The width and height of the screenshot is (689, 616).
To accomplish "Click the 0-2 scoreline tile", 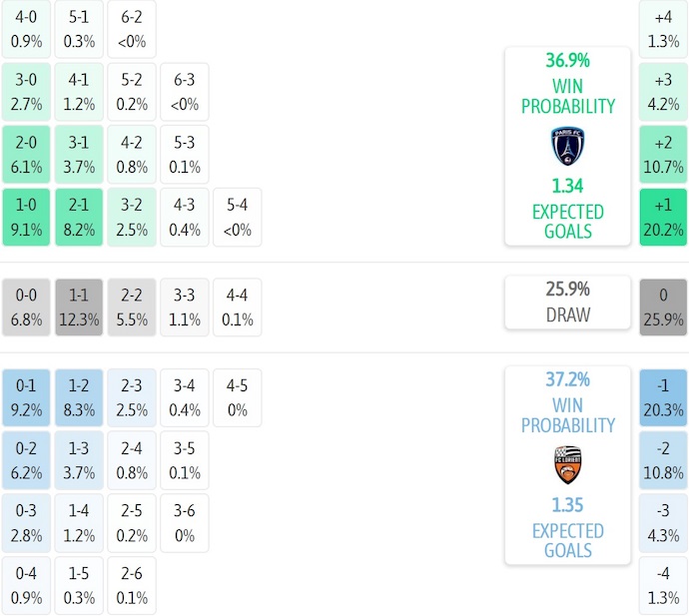I will pos(27,460).
